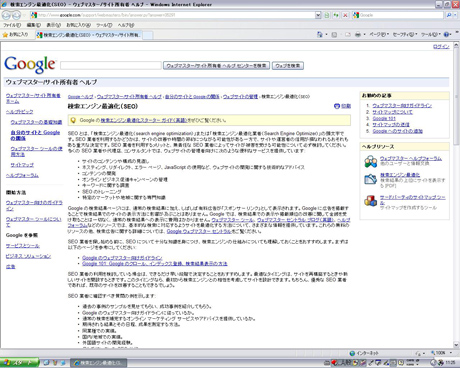Click the page search text field beside Google logo
The width and height of the screenshot is (460, 368).
click(x=111, y=66)
